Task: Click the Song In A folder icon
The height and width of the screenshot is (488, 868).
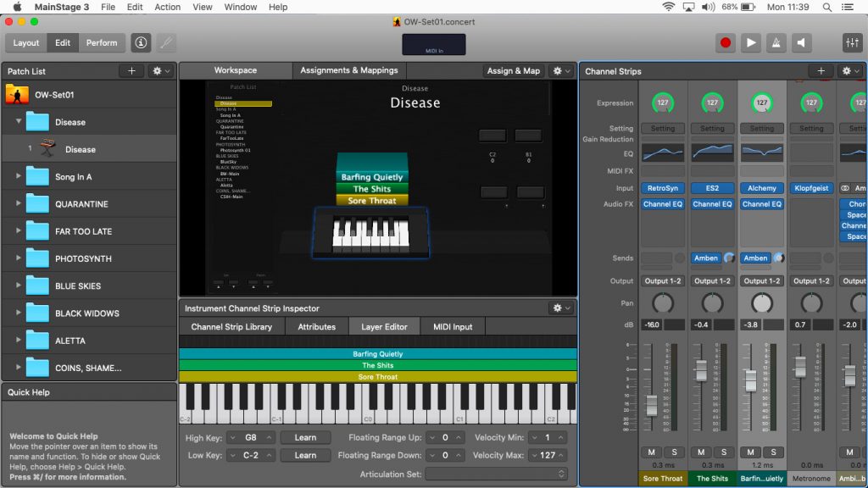Action: [37, 176]
